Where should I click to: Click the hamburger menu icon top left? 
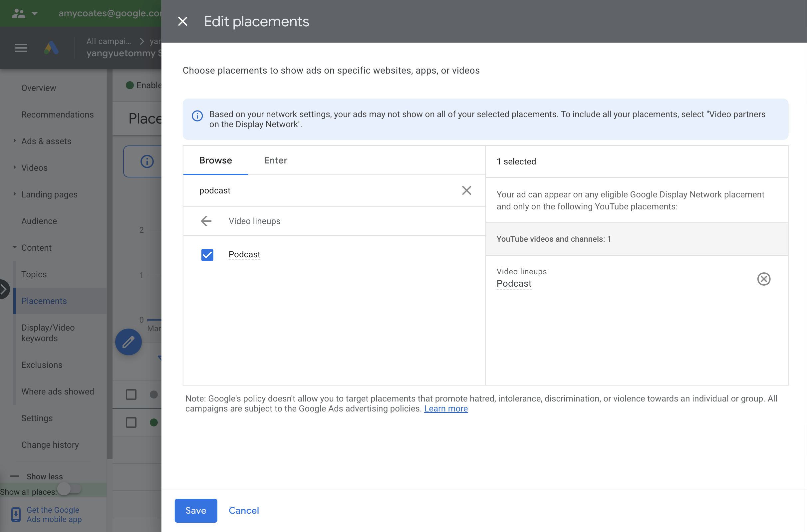pyautogui.click(x=21, y=48)
